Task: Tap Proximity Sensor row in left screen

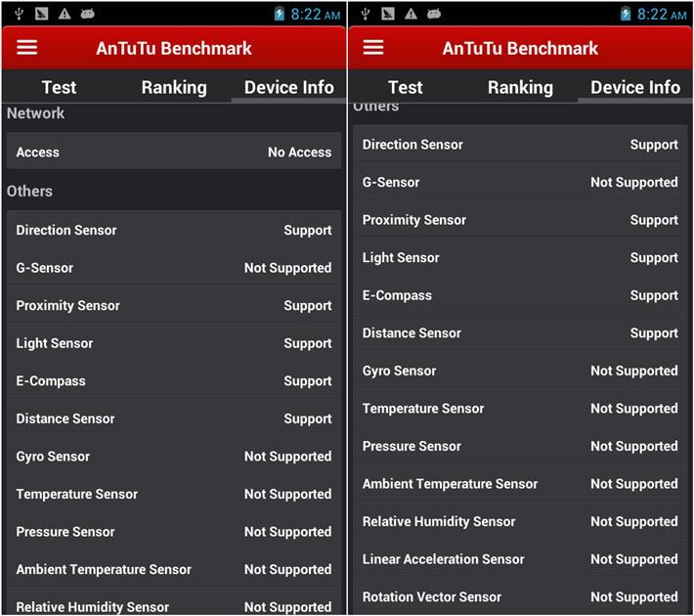Action: tap(174, 305)
